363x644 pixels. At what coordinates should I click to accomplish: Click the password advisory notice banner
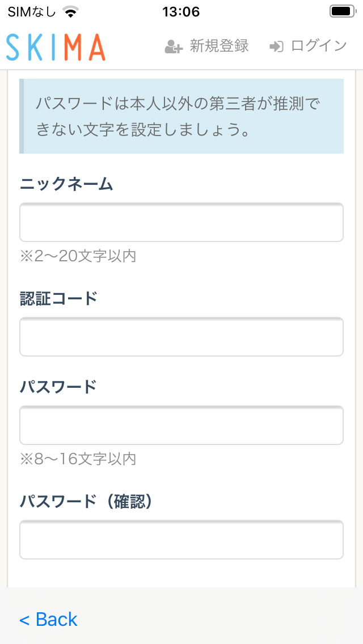tap(181, 116)
